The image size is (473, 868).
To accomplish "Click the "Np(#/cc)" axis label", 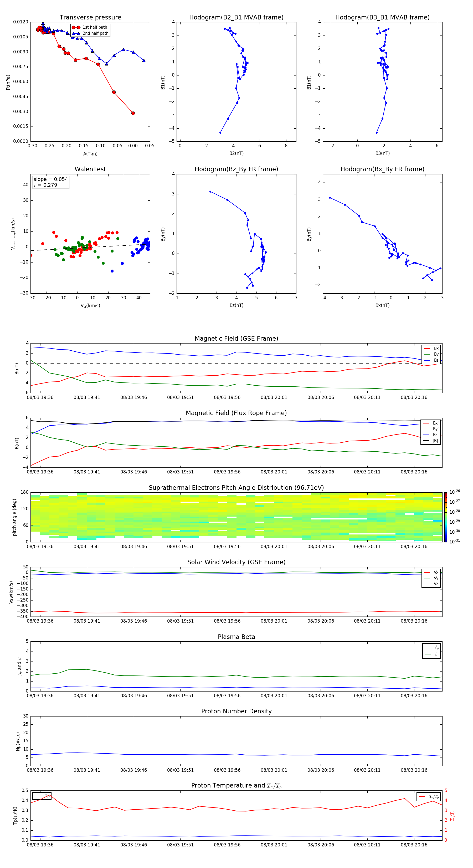I will tap(18, 741).
